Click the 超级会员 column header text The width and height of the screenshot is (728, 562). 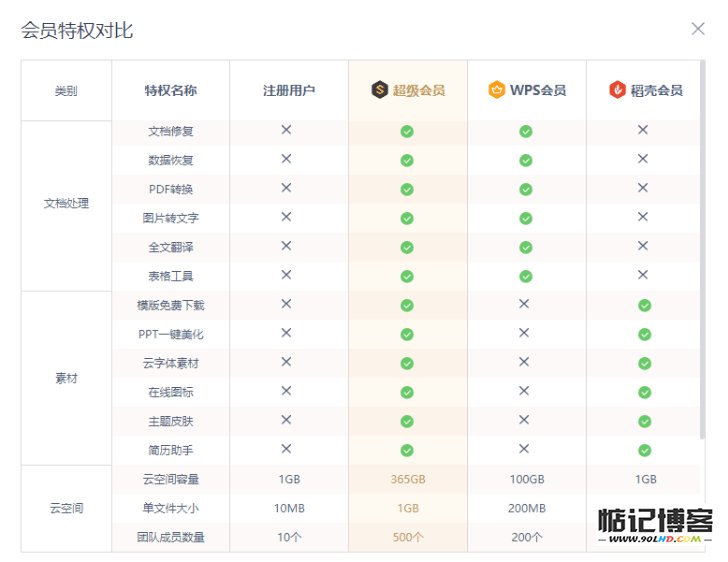pyautogui.click(x=419, y=90)
